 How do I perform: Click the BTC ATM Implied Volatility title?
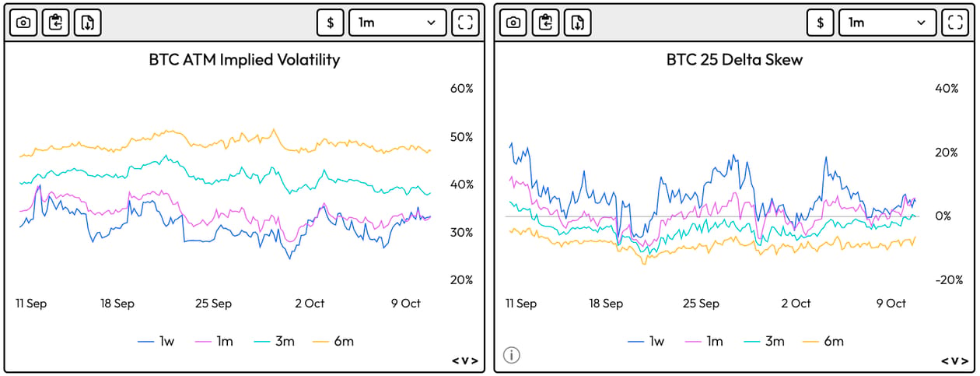pos(244,59)
